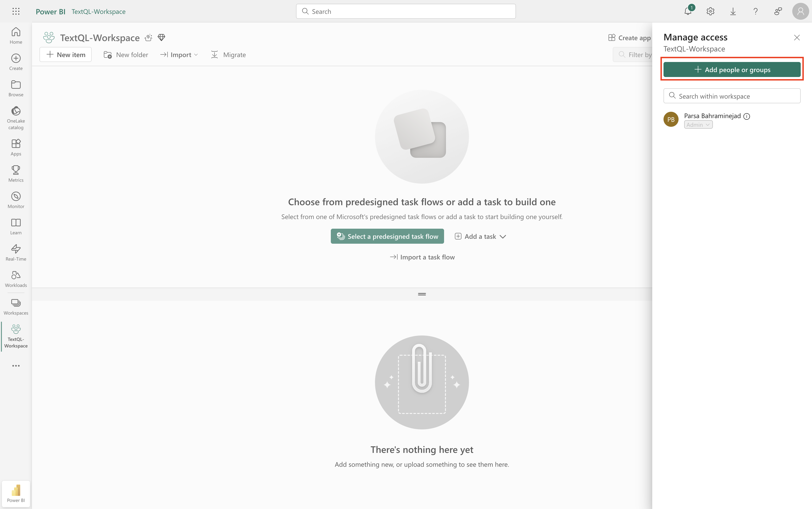Click Import a task flow link
The width and height of the screenshot is (812, 509).
[x=422, y=257]
